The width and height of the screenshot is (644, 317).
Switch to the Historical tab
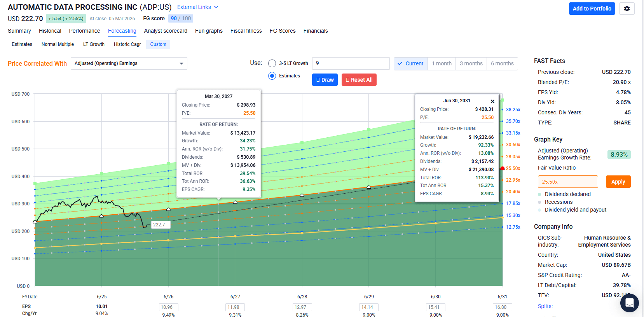click(50, 31)
